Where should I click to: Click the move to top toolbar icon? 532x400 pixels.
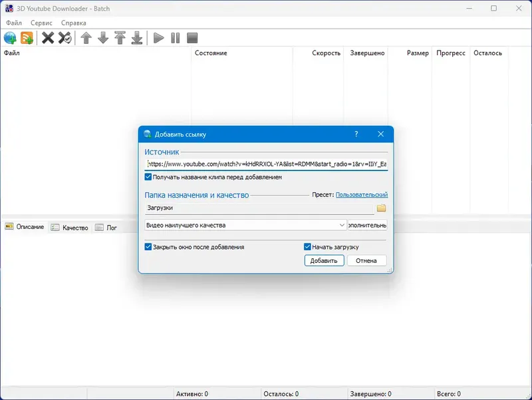point(120,38)
